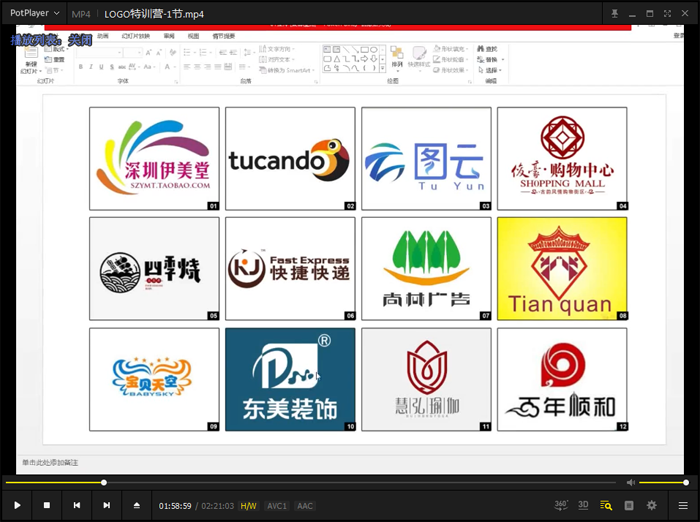Click the MP4 format tab
Image resolution: width=700 pixels, height=522 pixels.
point(81,14)
